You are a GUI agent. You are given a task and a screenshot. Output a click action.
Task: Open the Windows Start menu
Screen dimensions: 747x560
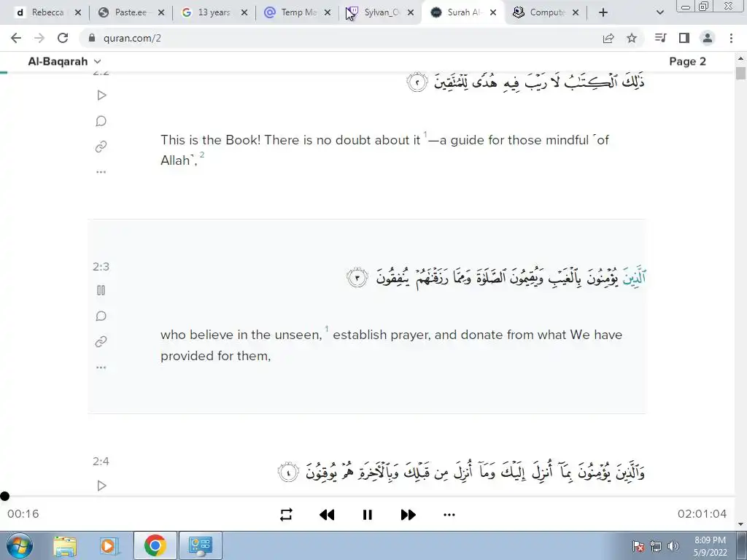(x=20, y=545)
